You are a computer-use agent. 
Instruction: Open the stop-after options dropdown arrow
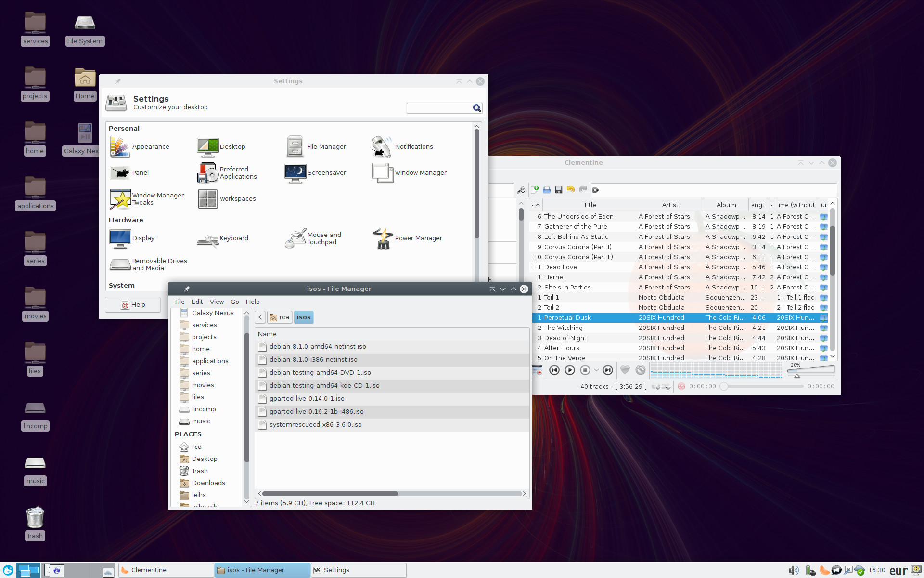[596, 370]
